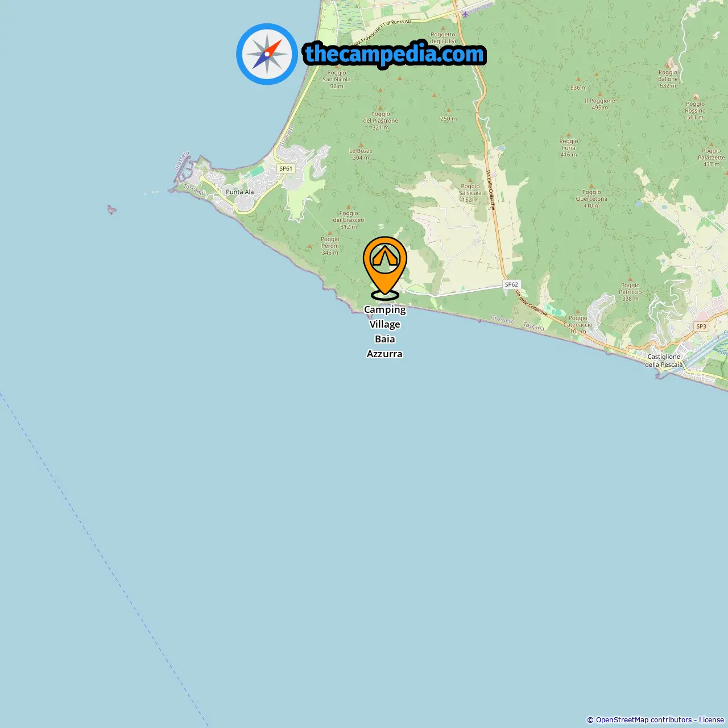Click the airfield plane icon near top
Screen dimensions: 728x728
click(x=465, y=14)
